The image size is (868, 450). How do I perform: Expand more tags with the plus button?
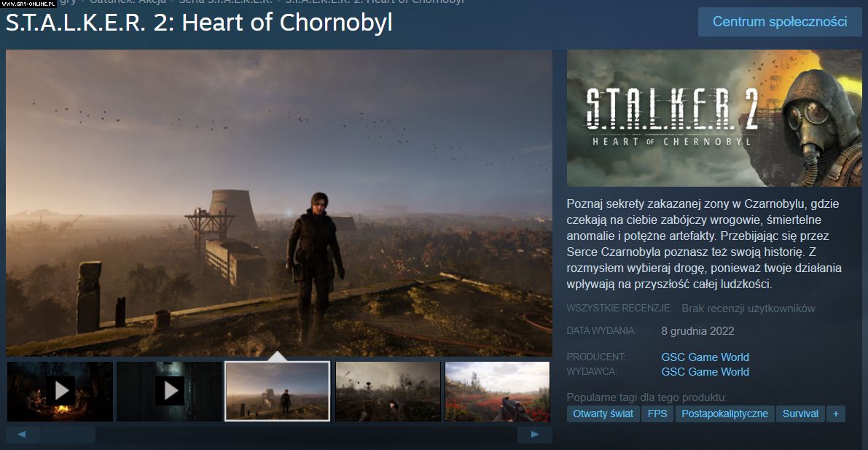tap(835, 414)
